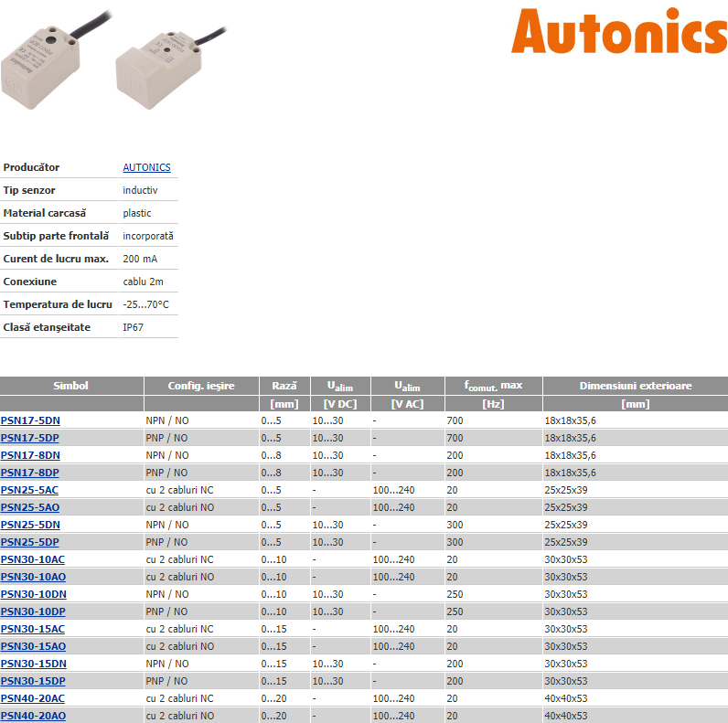Click the 'Conexiune' label
The image size is (728, 723).
click(x=29, y=282)
